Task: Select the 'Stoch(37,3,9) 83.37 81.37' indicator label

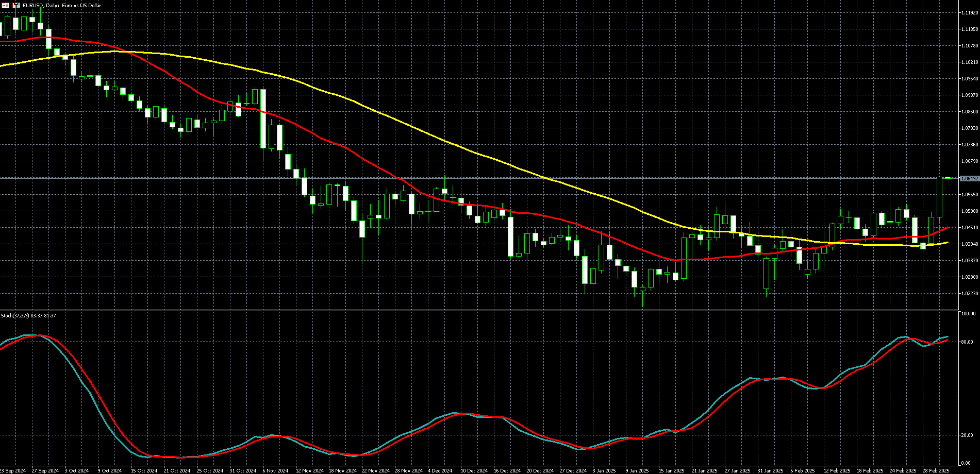Action: 28,315
